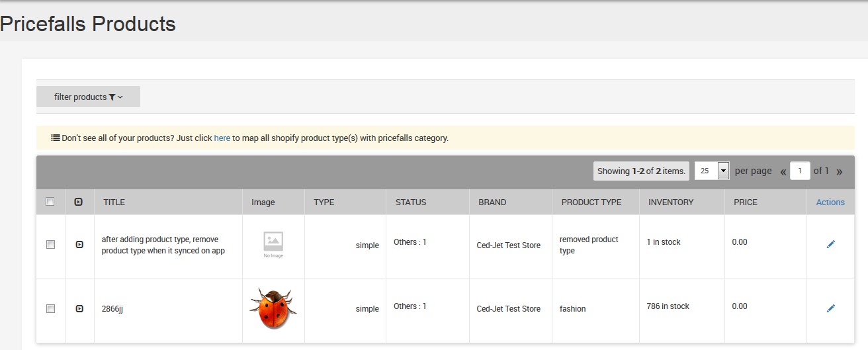Click the Actions column header link
Viewport: 868px width, 350px height.
click(830, 202)
